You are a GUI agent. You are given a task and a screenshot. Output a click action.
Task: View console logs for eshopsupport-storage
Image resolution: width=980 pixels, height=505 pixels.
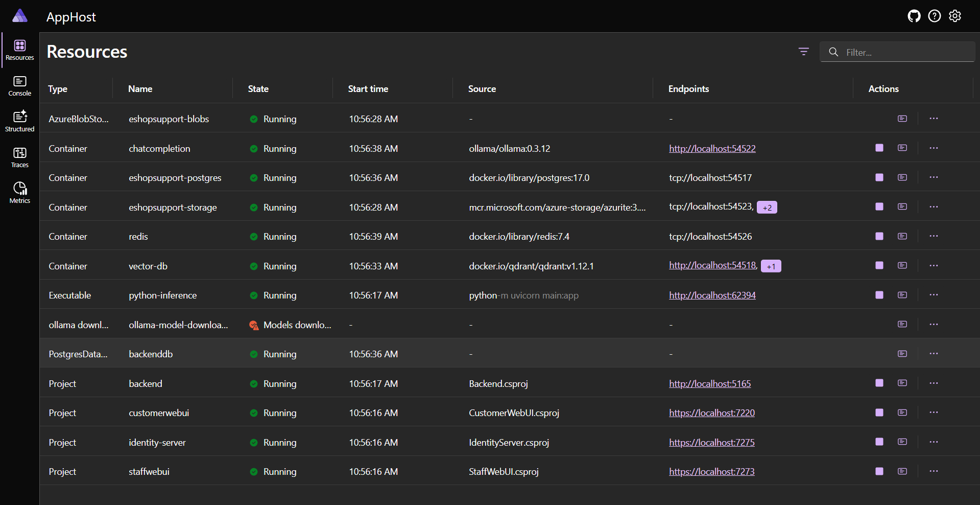(x=902, y=206)
